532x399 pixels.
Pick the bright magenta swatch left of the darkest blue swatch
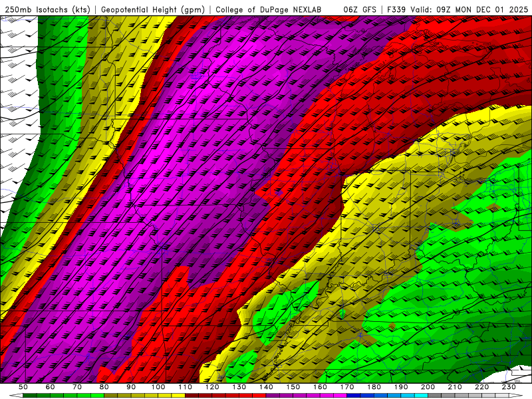pos(340,395)
